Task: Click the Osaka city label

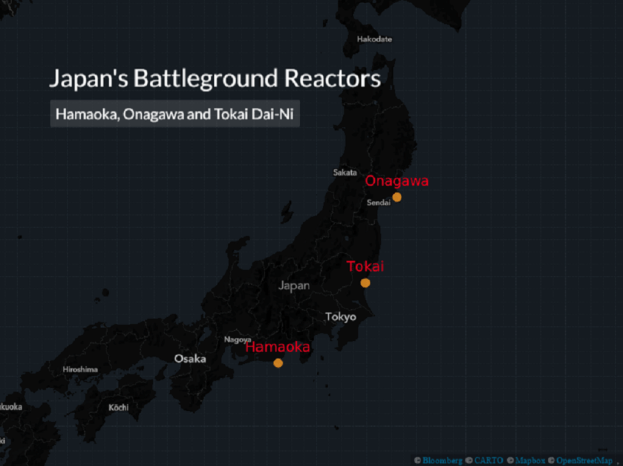Action: pyautogui.click(x=190, y=358)
